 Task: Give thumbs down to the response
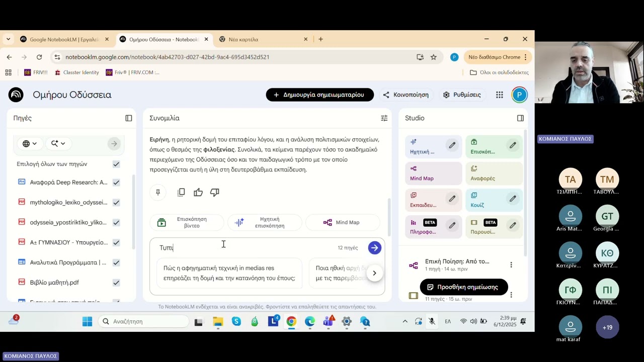tap(215, 192)
